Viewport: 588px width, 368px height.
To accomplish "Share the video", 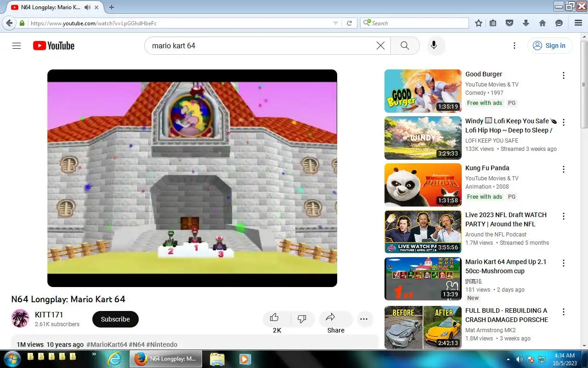I will pos(335,318).
